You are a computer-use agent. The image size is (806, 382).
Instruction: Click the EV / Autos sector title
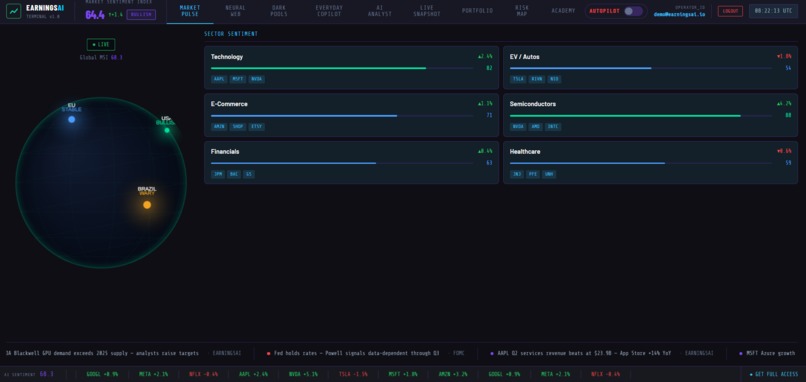pos(525,57)
